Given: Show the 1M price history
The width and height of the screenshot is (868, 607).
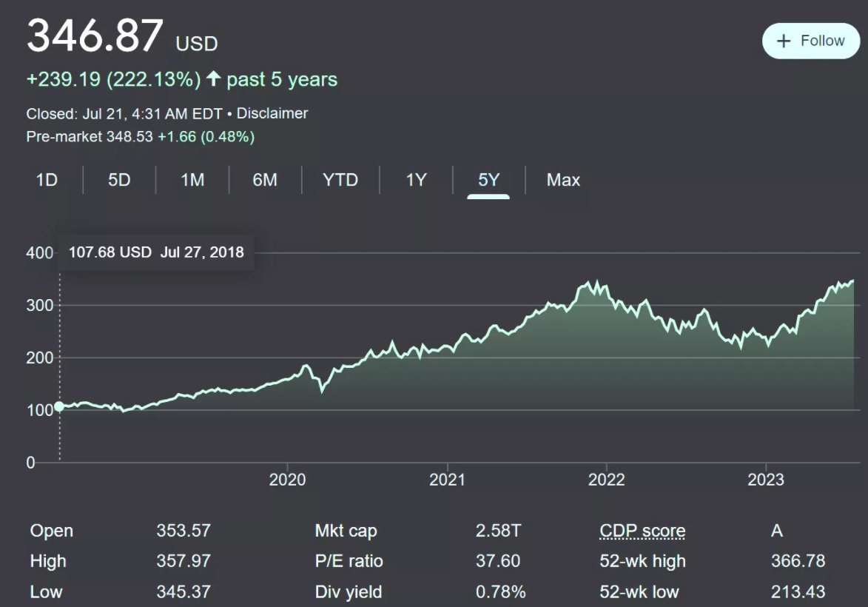Looking at the screenshot, I should pos(192,180).
